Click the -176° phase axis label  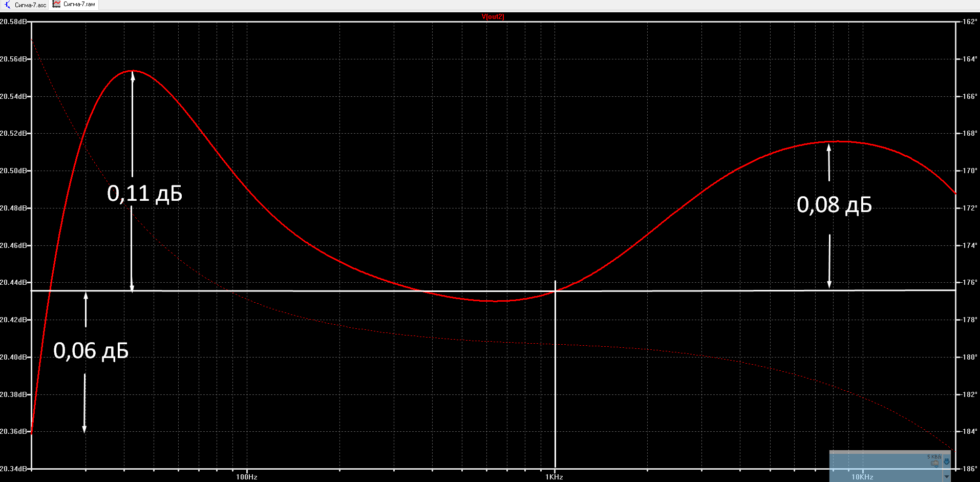click(x=969, y=282)
